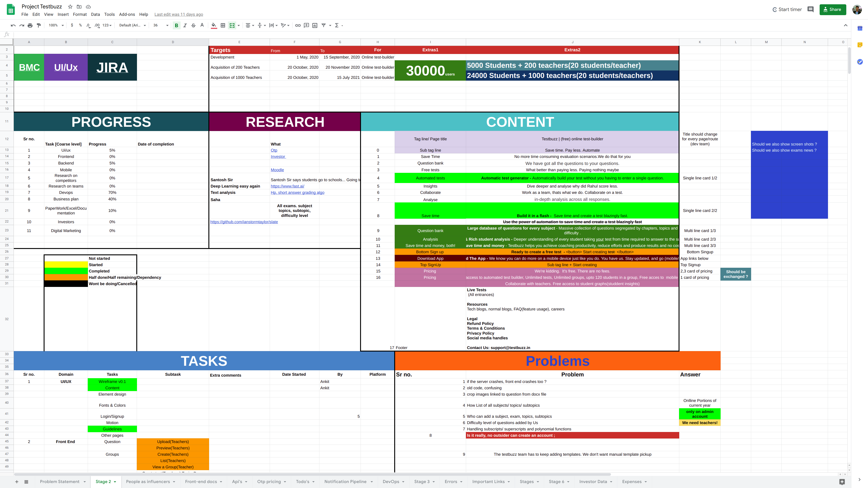Open the borders tool
Viewport: 868px width, 488px height.
click(x=223, y=25)
